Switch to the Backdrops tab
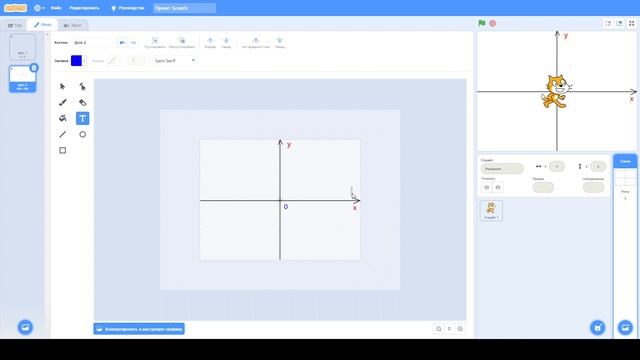Viewport: 640px width, 360px height. tap(42, 25)
